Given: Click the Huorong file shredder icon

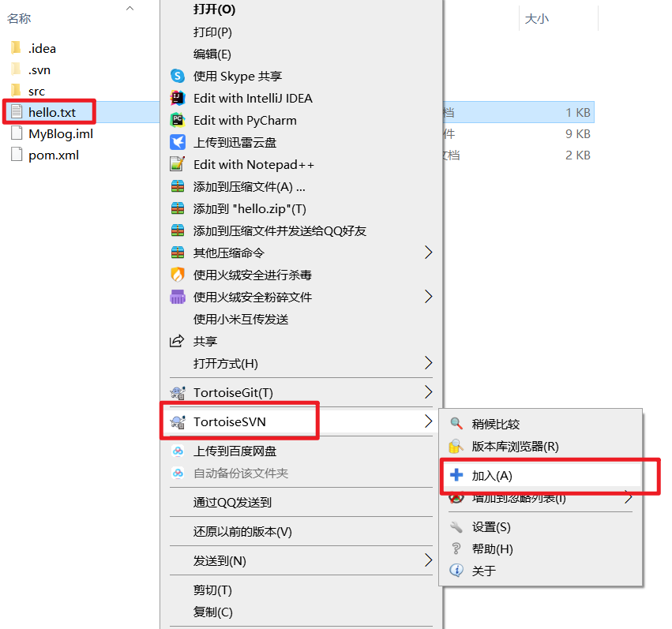Looking at the screenshot, I should coord(178,298).
